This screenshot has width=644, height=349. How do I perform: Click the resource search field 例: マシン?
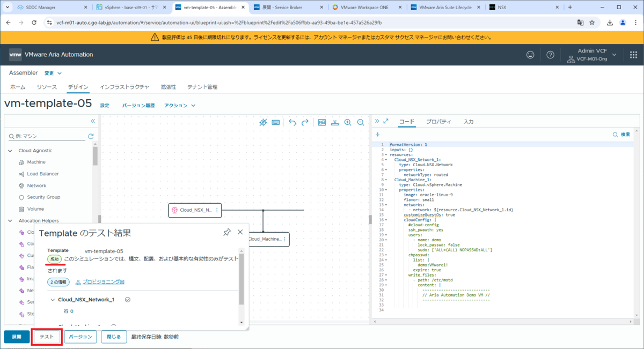47,136
